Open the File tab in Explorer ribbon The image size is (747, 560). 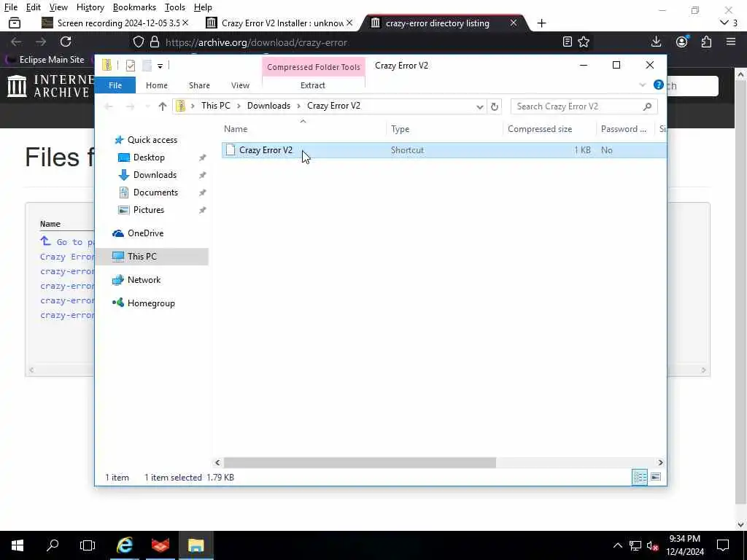pos(115,85)
